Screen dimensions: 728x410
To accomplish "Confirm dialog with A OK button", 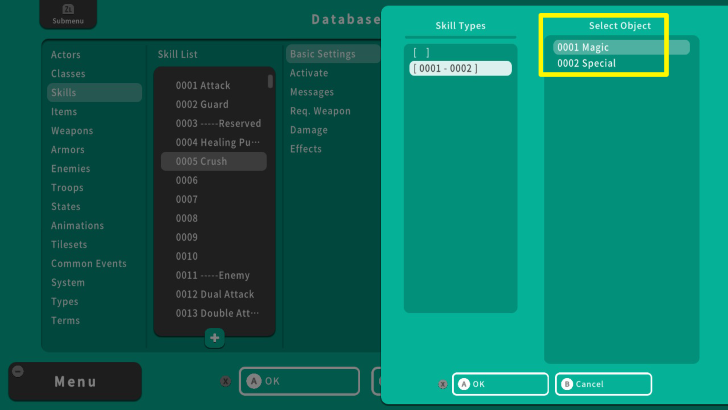I will 500,384.
